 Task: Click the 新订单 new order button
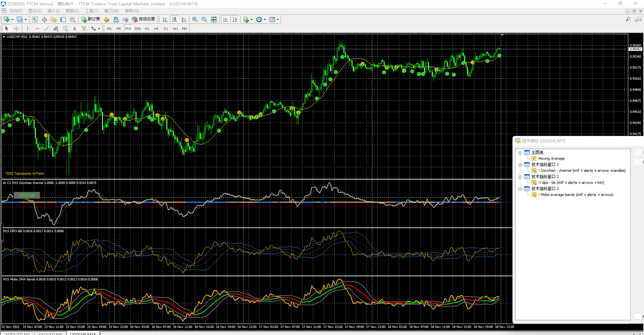click(91, 19)
